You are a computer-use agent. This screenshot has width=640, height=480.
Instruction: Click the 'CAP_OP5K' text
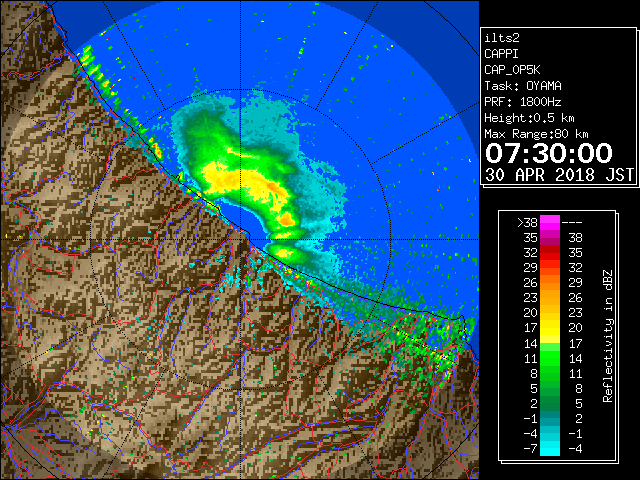[512, 70]
